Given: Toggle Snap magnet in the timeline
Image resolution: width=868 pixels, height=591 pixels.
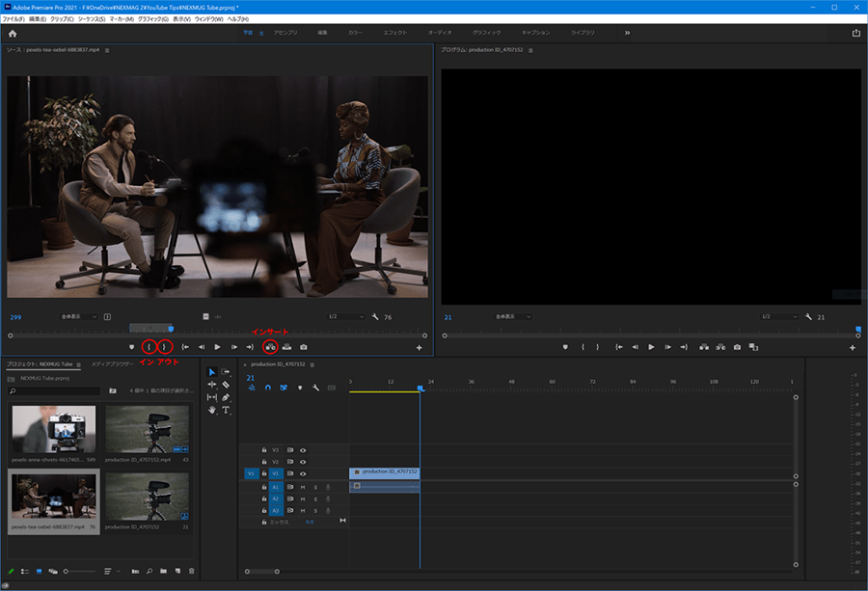Looking at the screenshot, I should pos(267,388).
